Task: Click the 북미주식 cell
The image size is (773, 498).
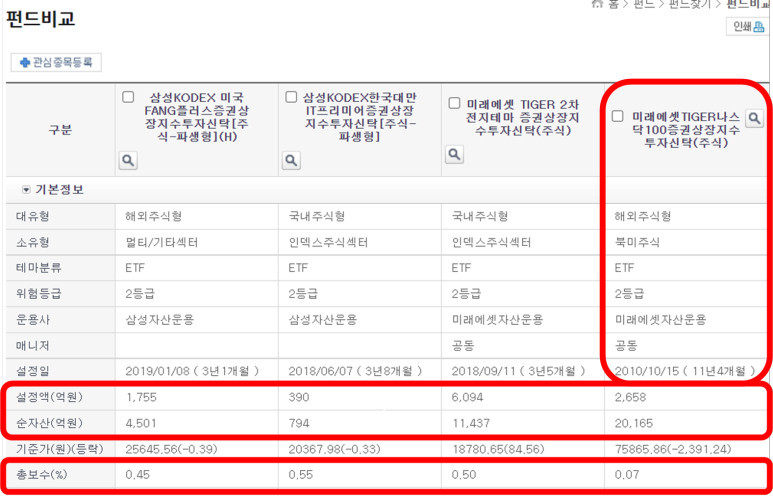Action: tap(637, 242)
